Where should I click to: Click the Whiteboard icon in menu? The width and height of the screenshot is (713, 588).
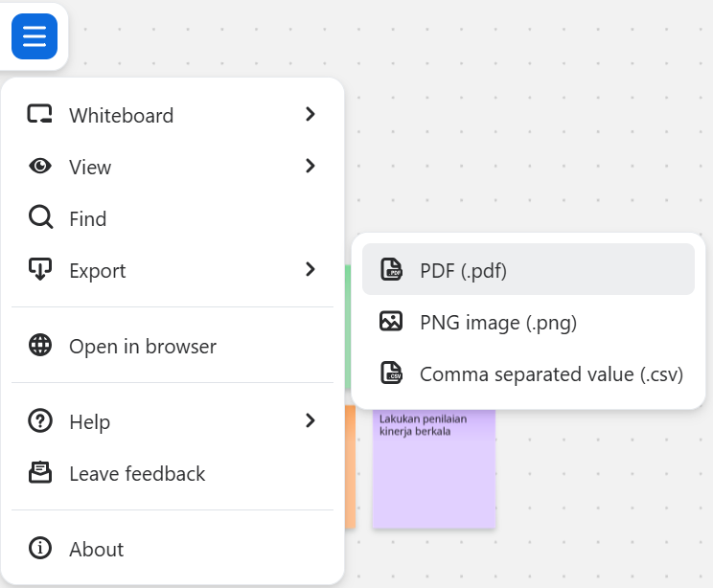coord(40,115)
